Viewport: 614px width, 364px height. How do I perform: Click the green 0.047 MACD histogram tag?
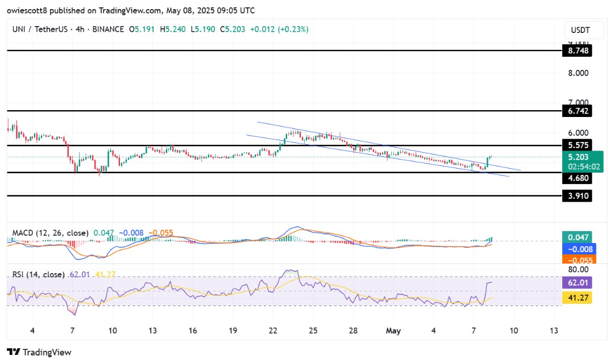click(x=576, y=237)
